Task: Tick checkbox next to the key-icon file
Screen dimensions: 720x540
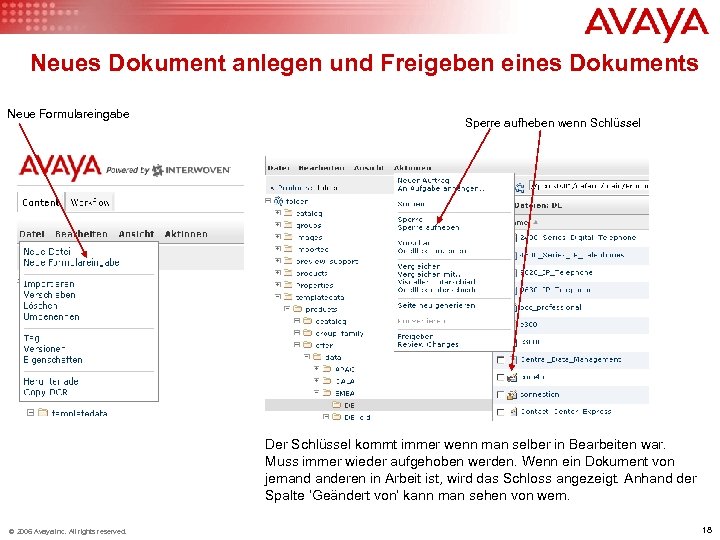Action: pyautogui.click(x=501, y=377)
